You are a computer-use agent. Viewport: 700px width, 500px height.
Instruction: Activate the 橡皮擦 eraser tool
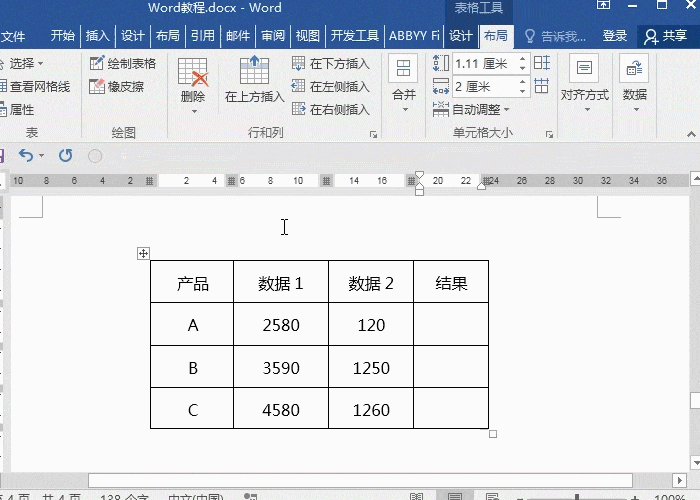coord(117,86)
